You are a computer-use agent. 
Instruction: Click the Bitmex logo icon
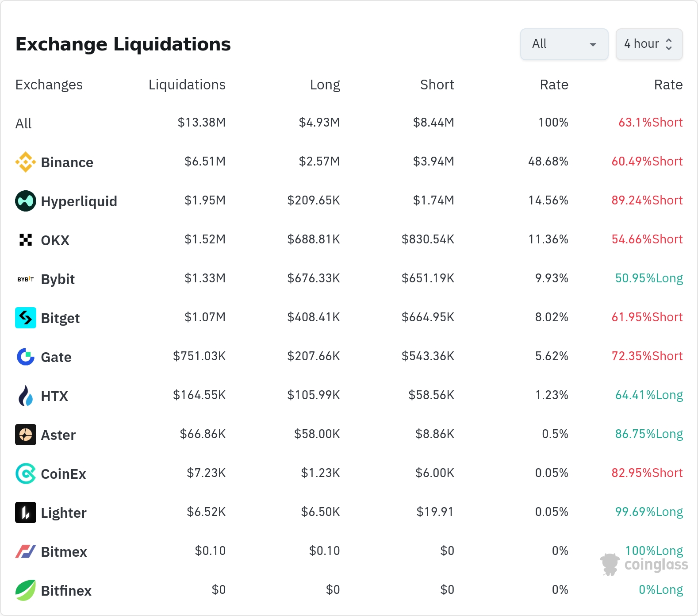point(26,551)
